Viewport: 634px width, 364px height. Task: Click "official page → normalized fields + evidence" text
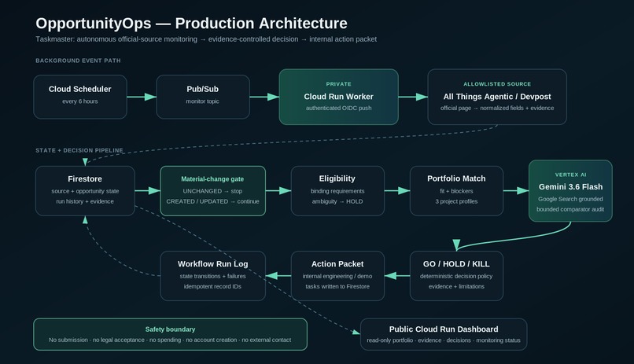tap(497, 108)
